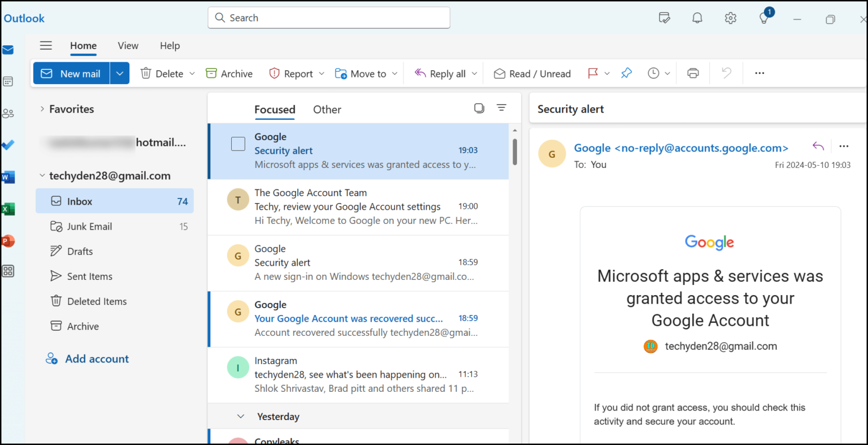Launch Microsoft To Do from the sidebar
868x445 pixels.
(8, 144)
